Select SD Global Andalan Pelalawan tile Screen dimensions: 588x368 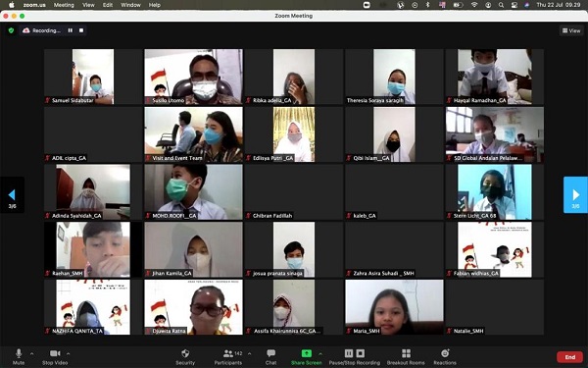pos(495,134)
